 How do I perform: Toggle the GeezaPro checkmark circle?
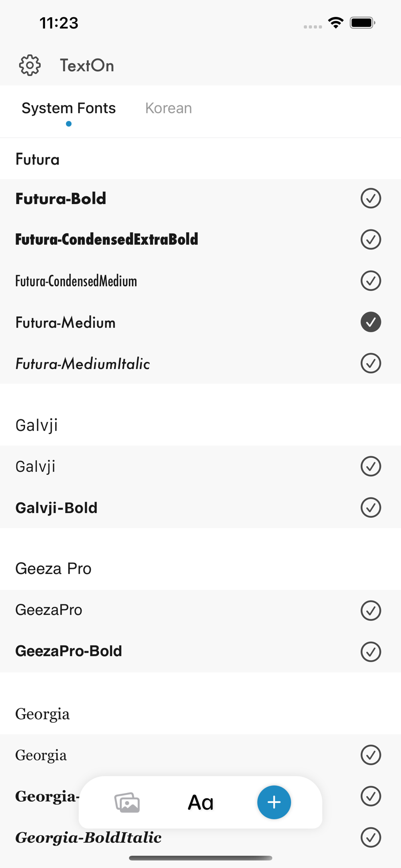coord(371,610)
